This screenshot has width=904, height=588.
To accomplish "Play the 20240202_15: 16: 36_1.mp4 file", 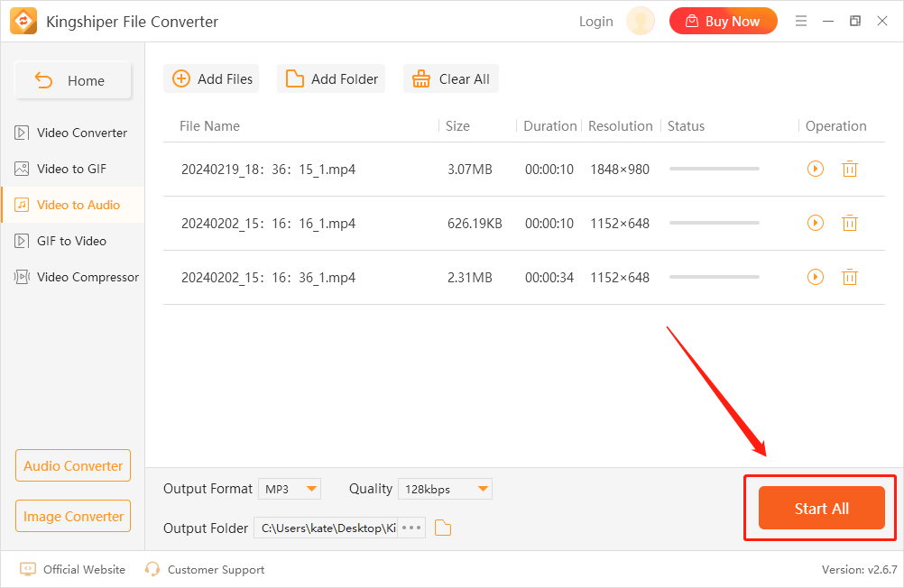I will (816, 277).
